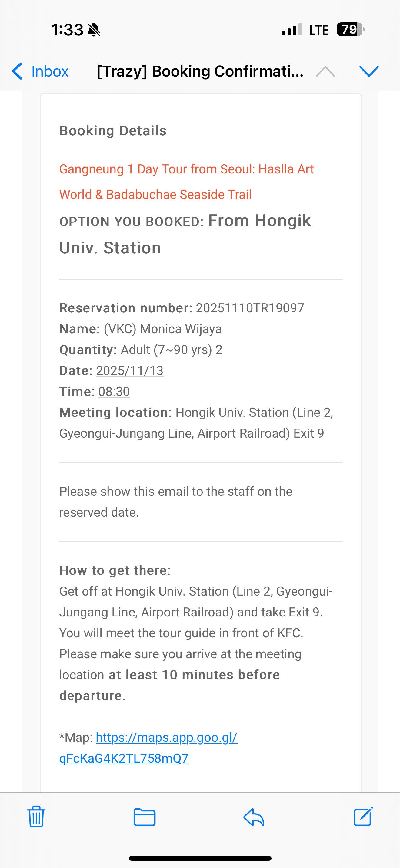Tap the silent bell icon in status bar
Screen dimensions: 400x868
click(94, 30)
